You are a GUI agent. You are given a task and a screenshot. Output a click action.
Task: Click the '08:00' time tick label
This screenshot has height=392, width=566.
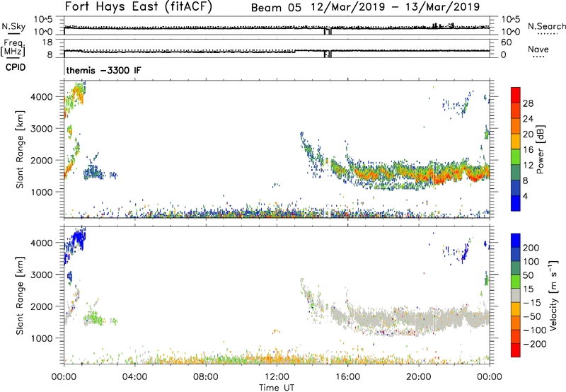205,377
